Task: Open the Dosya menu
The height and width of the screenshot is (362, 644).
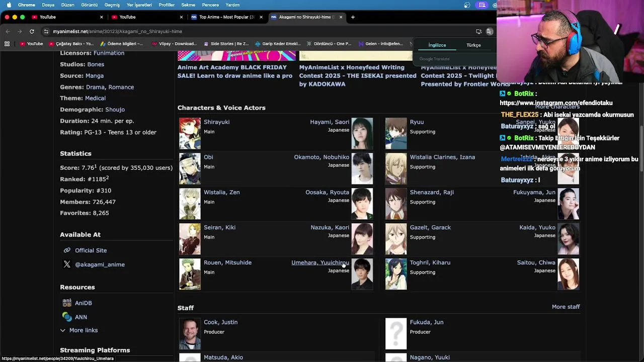Action: [x=48, y=5]
